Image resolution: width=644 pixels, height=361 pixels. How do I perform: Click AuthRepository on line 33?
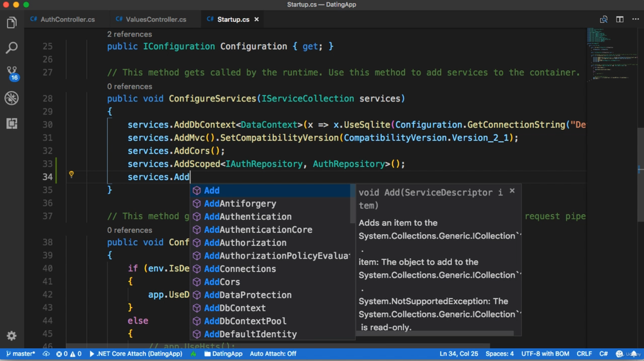tap(348, 164)
